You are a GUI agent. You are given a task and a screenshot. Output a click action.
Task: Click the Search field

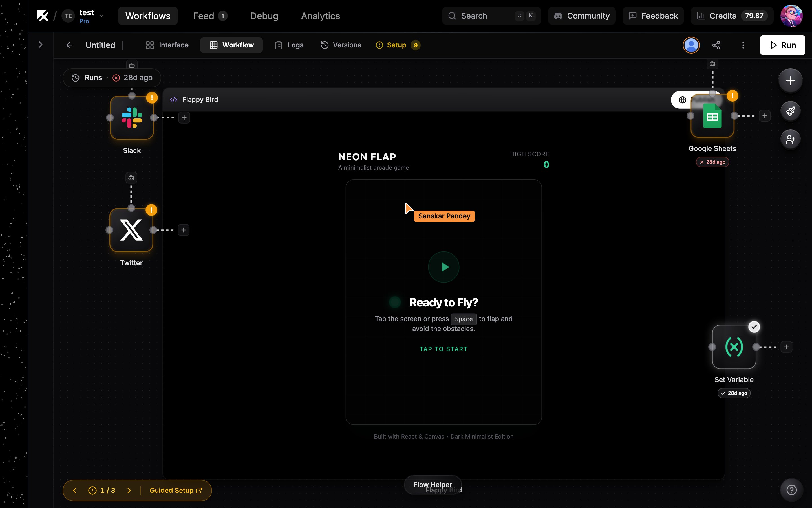point(491,16)
